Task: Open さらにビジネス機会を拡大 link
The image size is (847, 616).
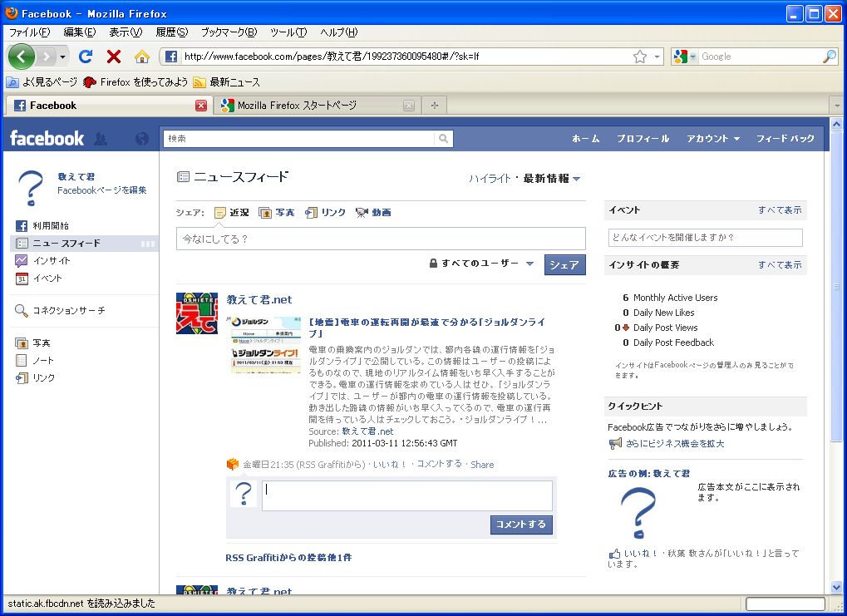Action: pyautogui.click(x=675, y=444)
